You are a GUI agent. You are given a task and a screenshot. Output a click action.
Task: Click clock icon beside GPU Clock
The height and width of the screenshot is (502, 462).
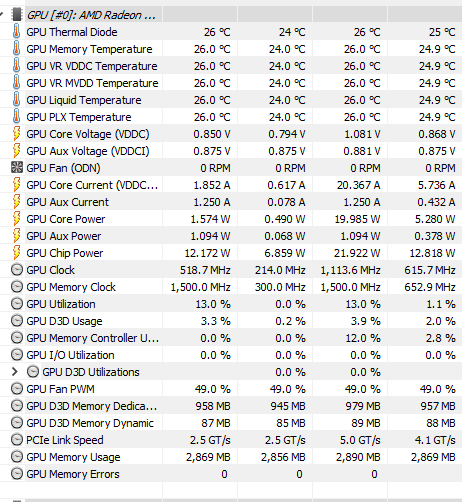click(17, 270)
